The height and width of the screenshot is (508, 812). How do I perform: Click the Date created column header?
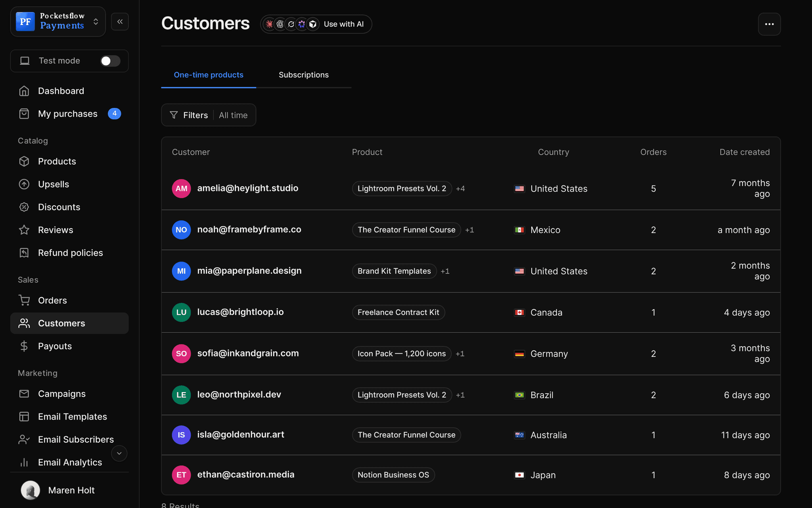coord(745,152)
